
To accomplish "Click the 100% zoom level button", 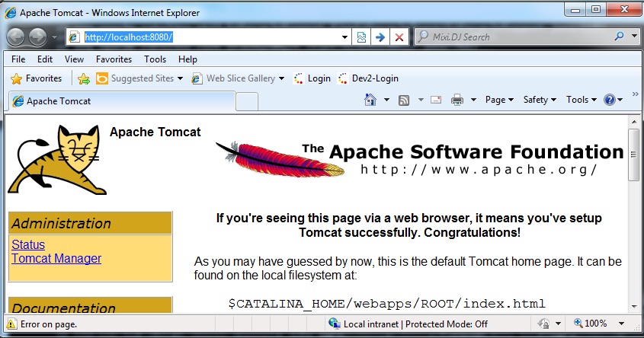I will (590, 324).
